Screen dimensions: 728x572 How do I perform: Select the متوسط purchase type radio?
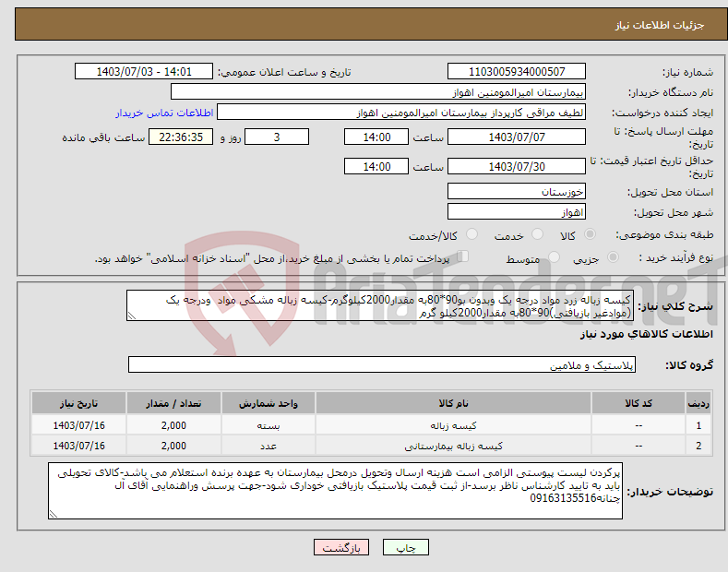(x=554, y=257)
